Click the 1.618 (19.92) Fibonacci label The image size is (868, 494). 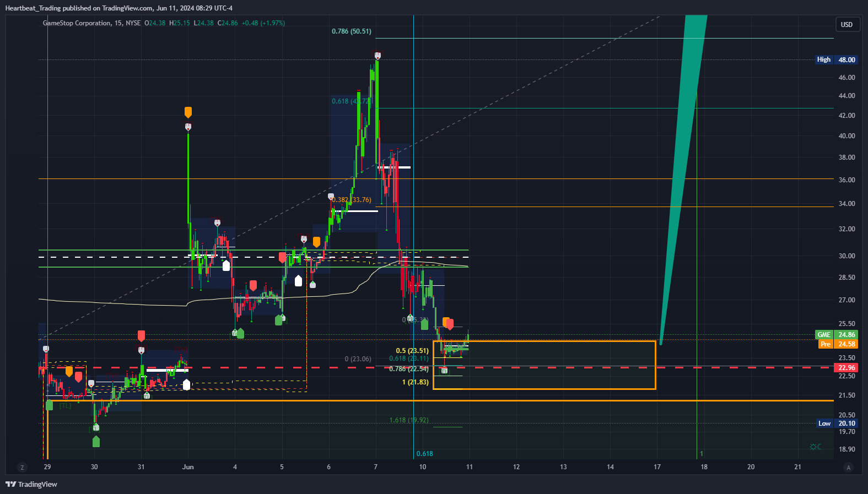point(409,420)
